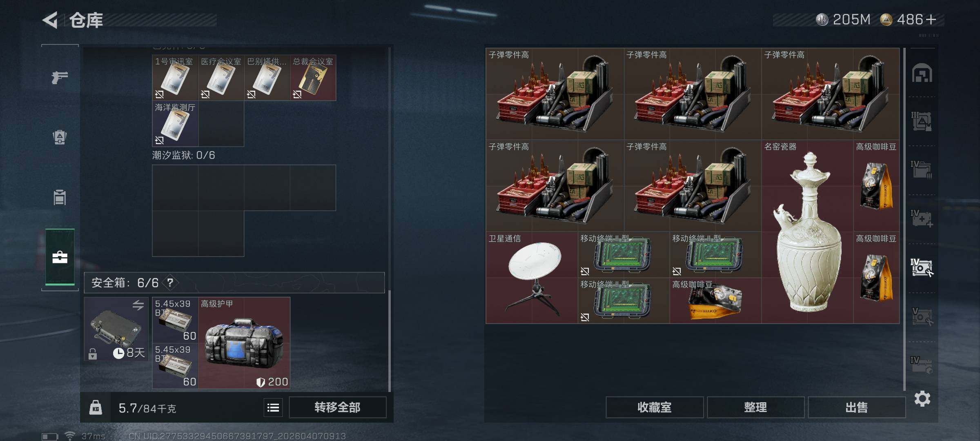This screenshot has width=980, height=441.
Task: Select the toolbox sidebar tab
Action: coord(60,257)
